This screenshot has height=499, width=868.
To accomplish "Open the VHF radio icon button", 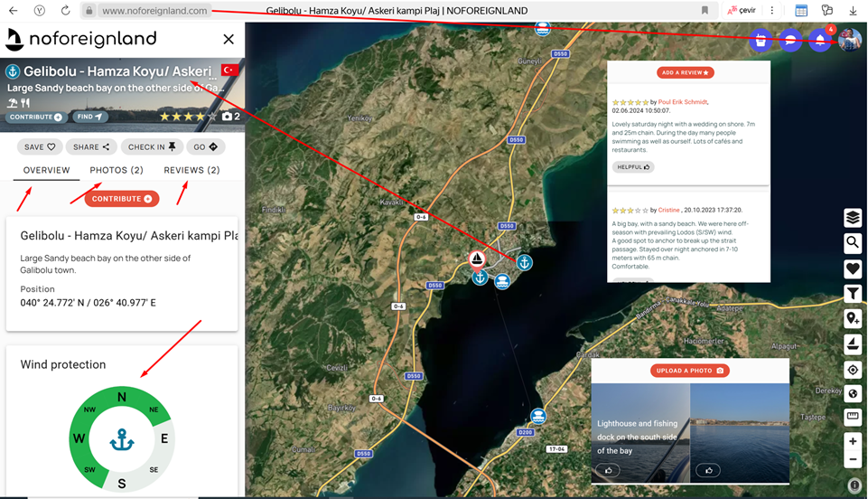I will [761, 40].
